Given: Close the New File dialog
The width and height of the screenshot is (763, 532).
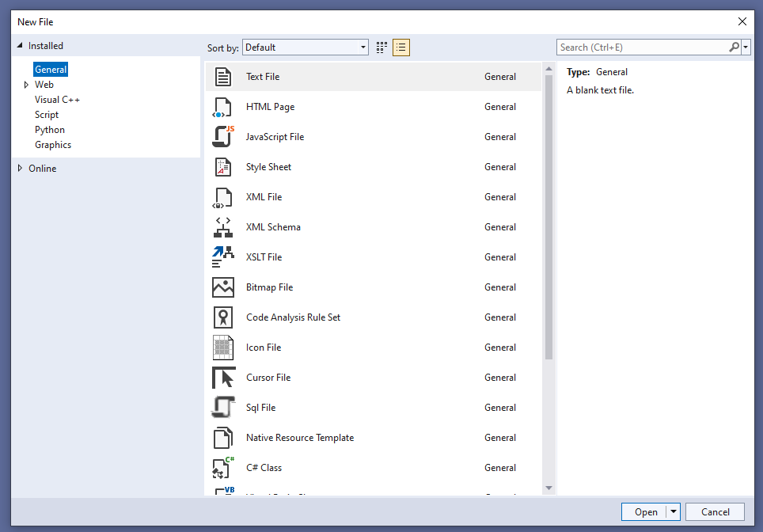Looking at the screenshot, I should (x=742, y=21).
